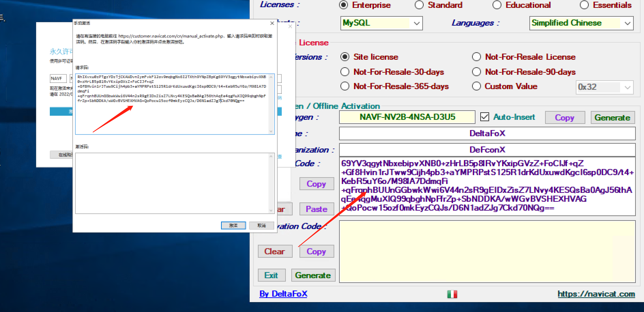The height and width of the screenshot is (312, 644).
Task: Click Generate beside the serial key field
Action: point(613,117)
